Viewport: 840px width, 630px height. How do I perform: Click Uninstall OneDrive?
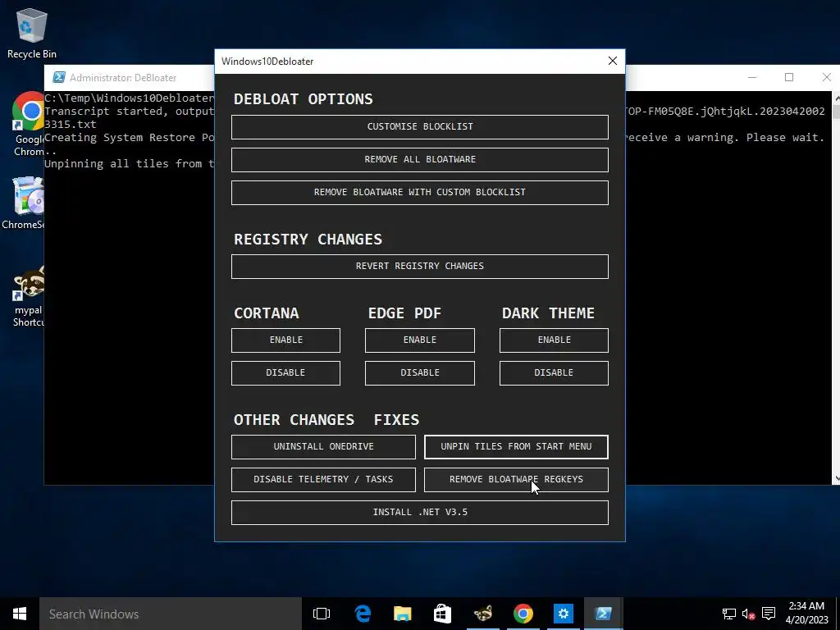[x=323, y=447]
